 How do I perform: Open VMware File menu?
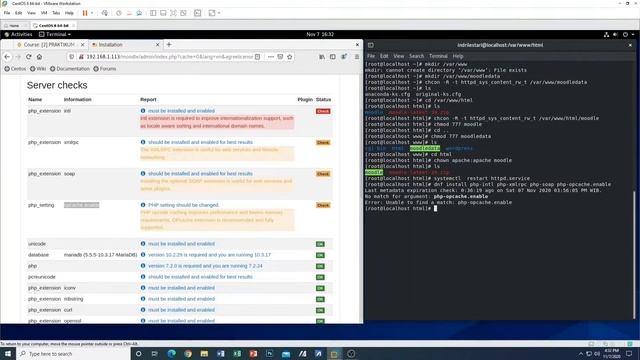point(7,13)
